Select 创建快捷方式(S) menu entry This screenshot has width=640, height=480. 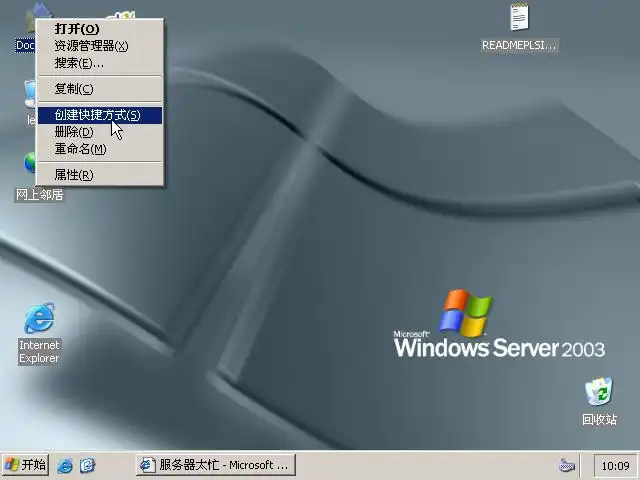pyautogui.click(x=100, y=115)
